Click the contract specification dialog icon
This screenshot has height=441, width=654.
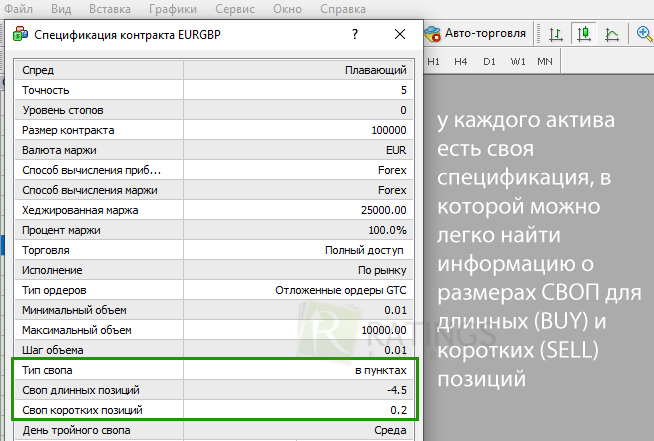(21, 33)
